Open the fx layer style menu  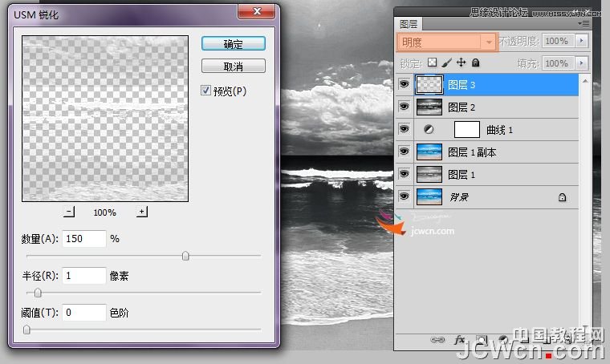(459, 340)
